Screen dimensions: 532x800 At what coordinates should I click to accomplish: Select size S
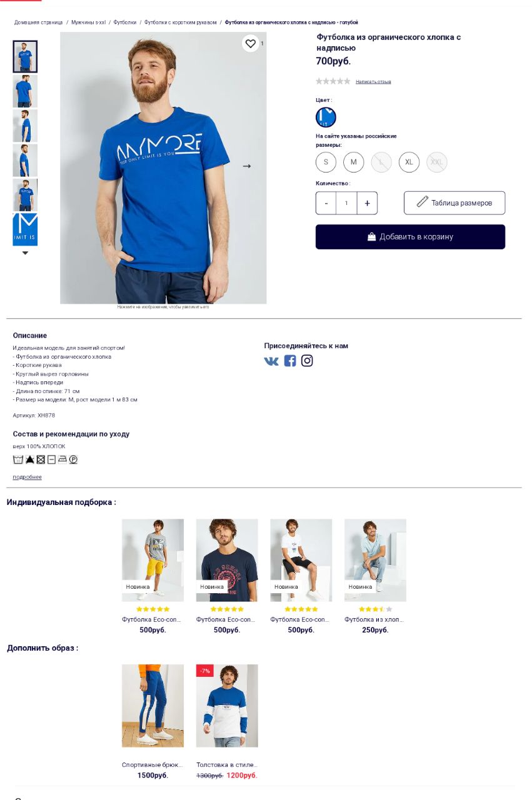pos(326,162)
